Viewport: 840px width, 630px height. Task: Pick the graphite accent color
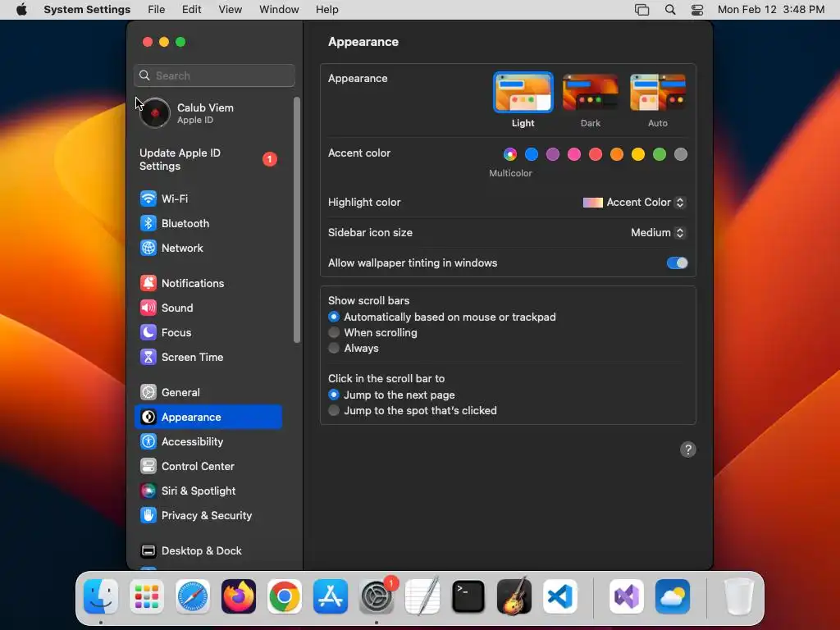click(x=681, y=155)
